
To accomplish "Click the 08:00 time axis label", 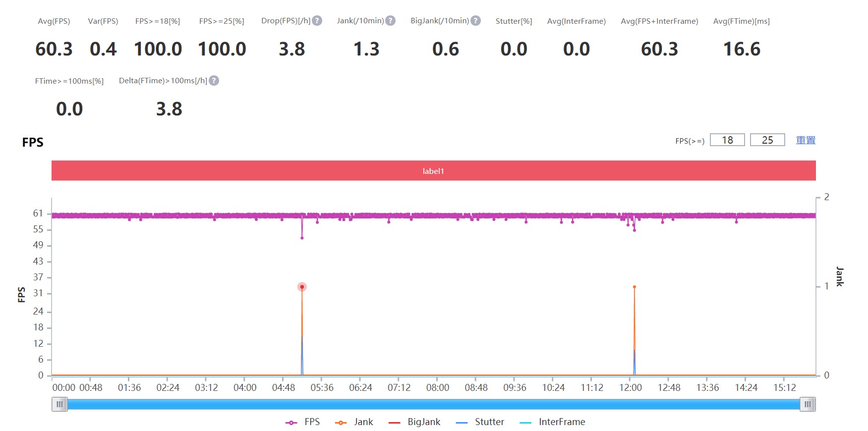I will click(x=438, y=387).
